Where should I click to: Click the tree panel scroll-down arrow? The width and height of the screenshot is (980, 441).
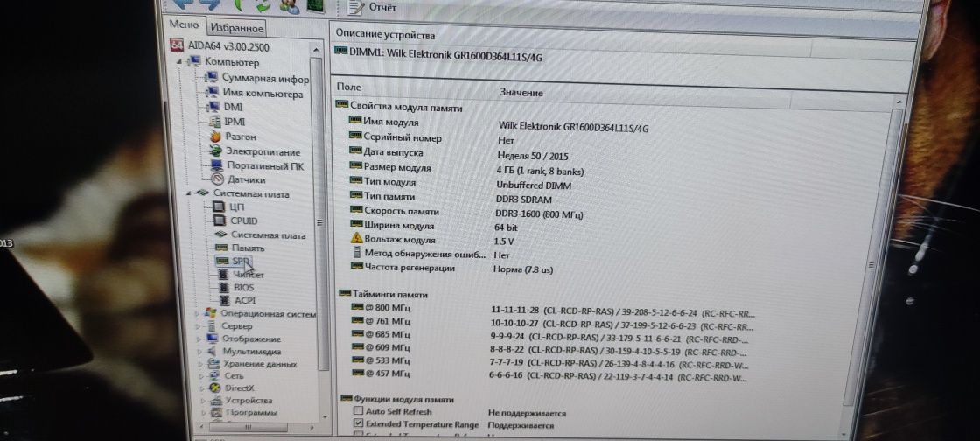coord(325,416)
